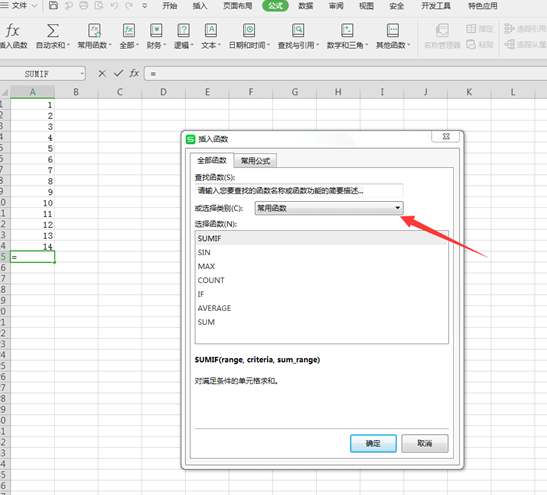Click the search function input field
The image size is (547, 495).
point(299,191)
